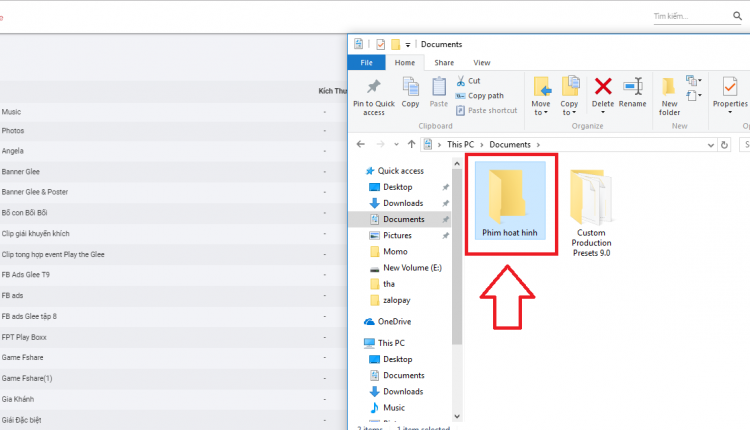Select Documents under Quick access

(398, 219)
